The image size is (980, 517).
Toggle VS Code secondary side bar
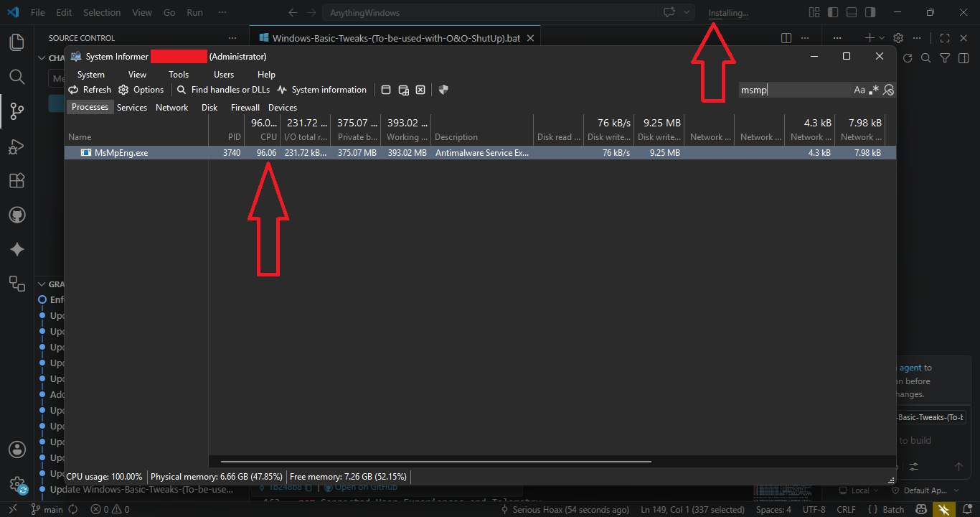870,12
